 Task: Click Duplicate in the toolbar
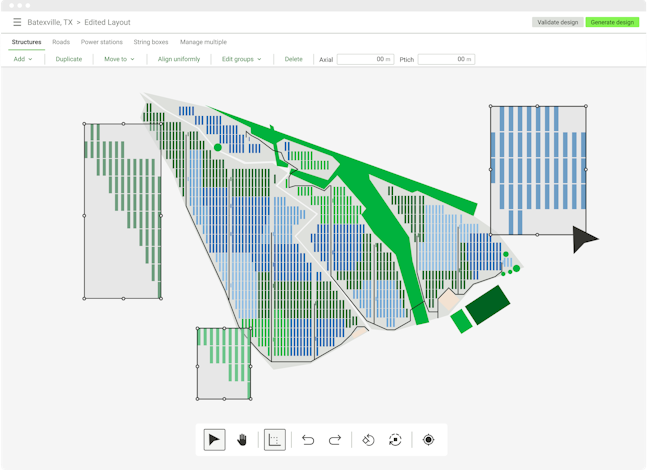tap(69, 59)
